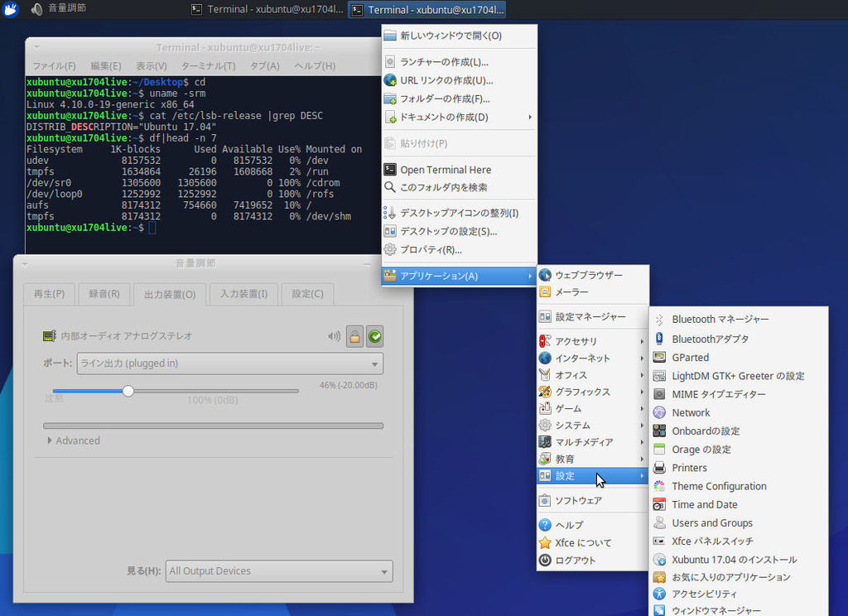Expand the マルチメディア submenu
Screen dimensions: 848x616
click(x=592, y=442)
